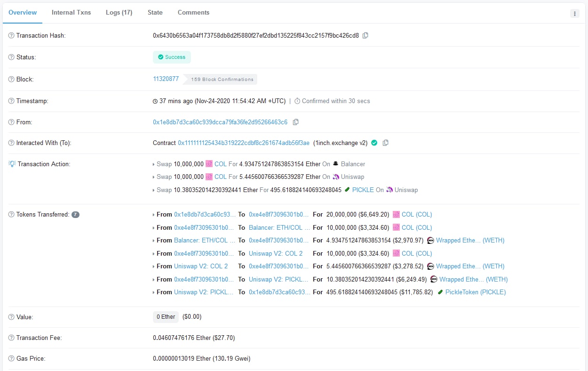Image resolution: width=588 pixels, height=371 pixels.
Task: Click help icon beside Transaction Fee label
Action: [11, 338]
